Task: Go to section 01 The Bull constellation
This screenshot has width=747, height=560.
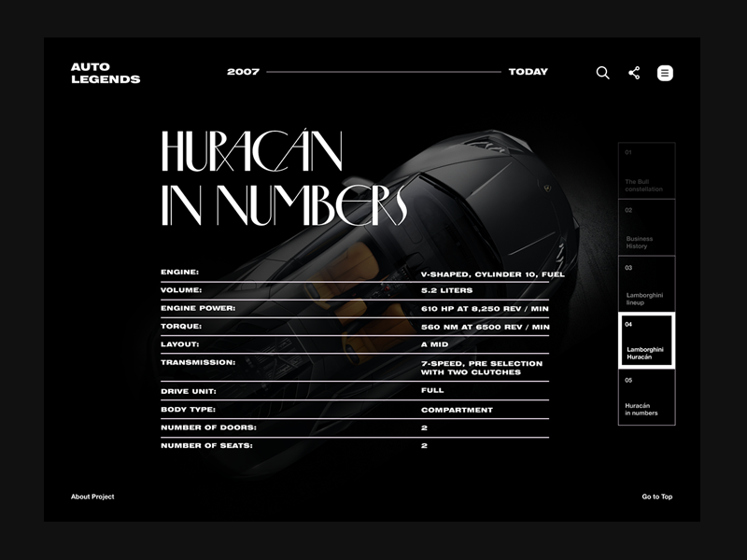Action: click(x=646, y=171)
